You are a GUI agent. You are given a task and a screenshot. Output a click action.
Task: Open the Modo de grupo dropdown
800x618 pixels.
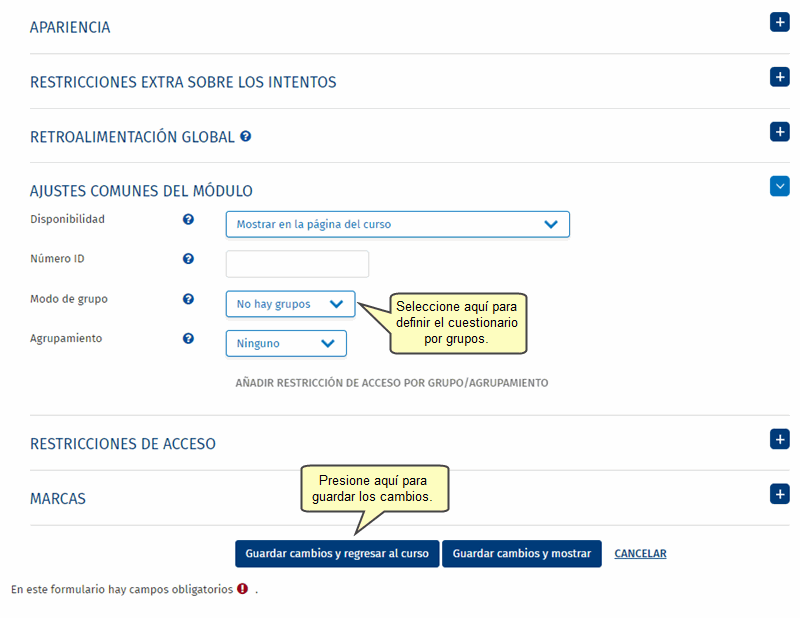coord(290,304)
